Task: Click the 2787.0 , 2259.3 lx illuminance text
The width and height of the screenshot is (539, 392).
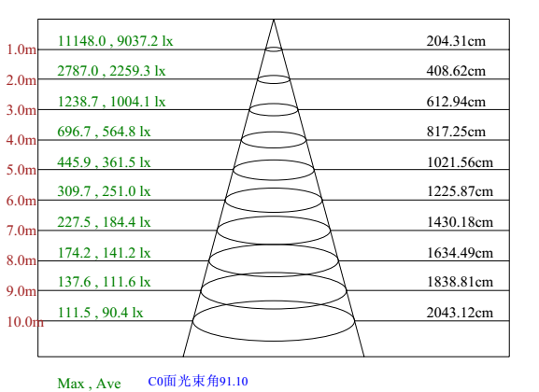Action: click(111, 71)
